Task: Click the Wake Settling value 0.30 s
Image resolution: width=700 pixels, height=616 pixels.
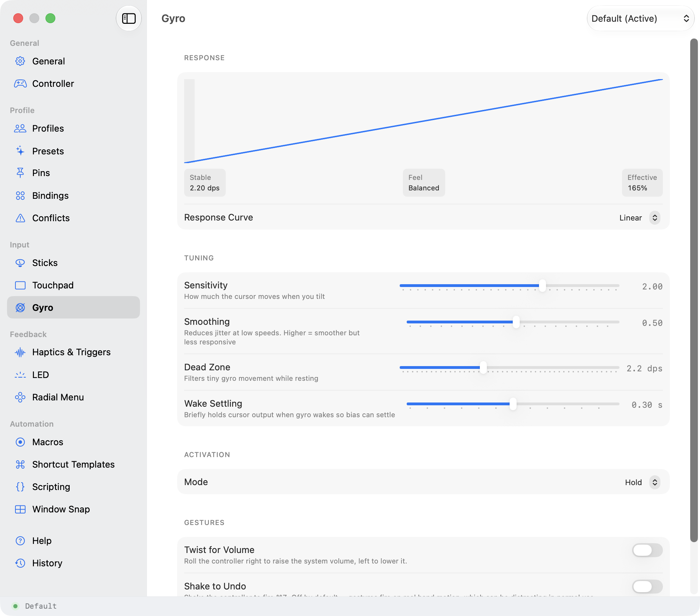Action: [x=647, y=405]
